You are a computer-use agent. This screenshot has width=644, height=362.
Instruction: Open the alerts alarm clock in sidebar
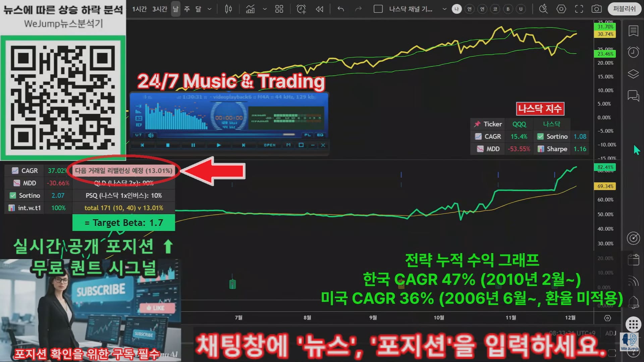pos(633,52)
